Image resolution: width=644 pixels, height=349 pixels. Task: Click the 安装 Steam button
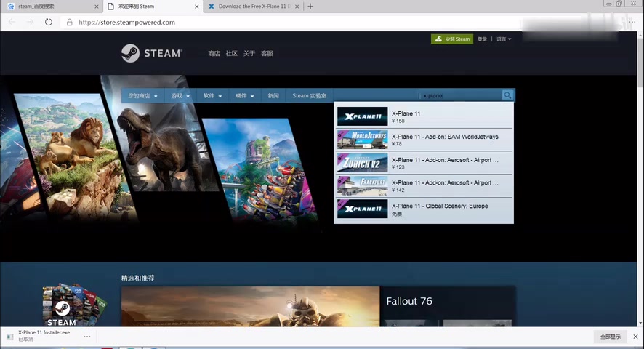click(452, 39)
